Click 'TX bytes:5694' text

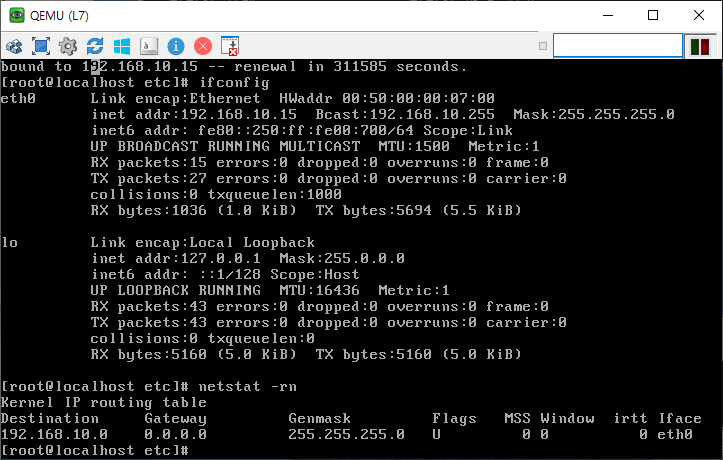tap(373, 211)
